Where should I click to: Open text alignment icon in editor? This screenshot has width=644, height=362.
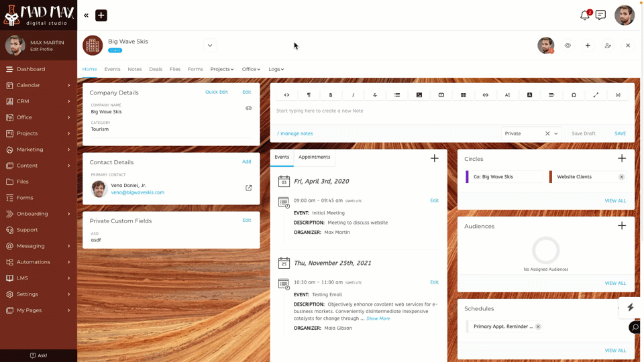(551, 95)
